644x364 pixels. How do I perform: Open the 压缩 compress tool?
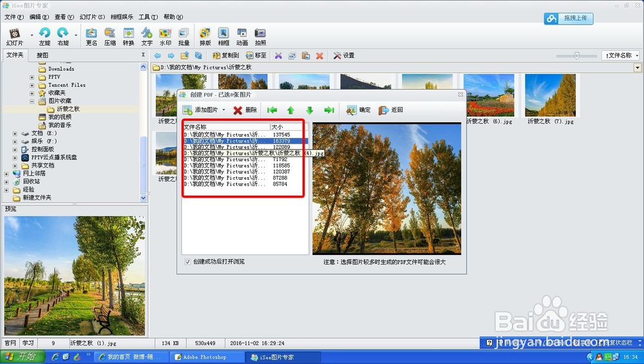point(109,37)
